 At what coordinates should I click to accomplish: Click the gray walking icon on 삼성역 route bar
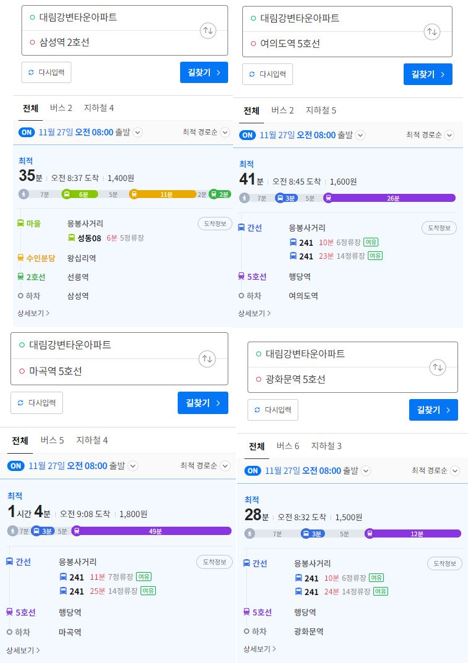23,194
